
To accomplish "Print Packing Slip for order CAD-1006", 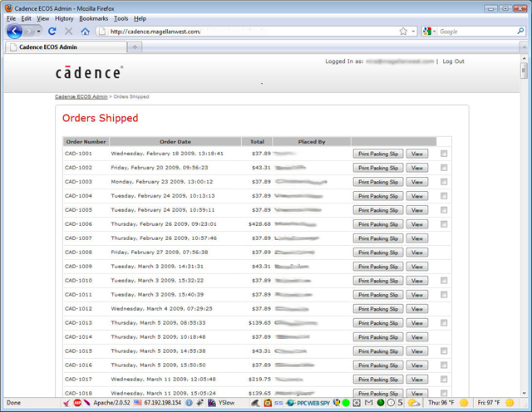I will coord(378,224).
